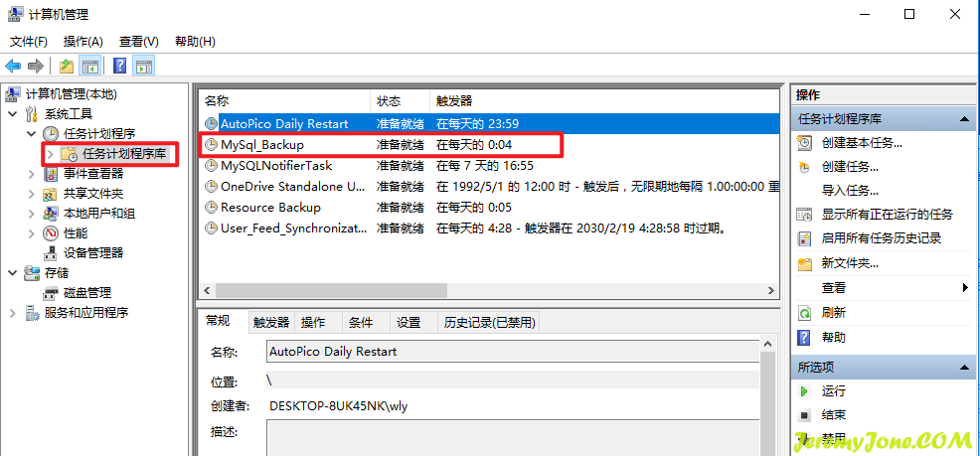Expand the 服务和应用程序 tree node
The width and height of the screenshot is (980, 456).
13,313
